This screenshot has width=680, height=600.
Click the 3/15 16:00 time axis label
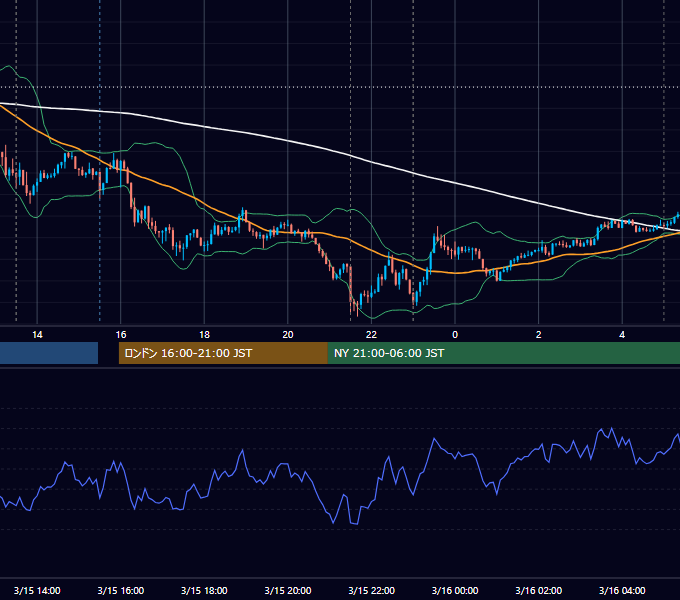(121, 590)
